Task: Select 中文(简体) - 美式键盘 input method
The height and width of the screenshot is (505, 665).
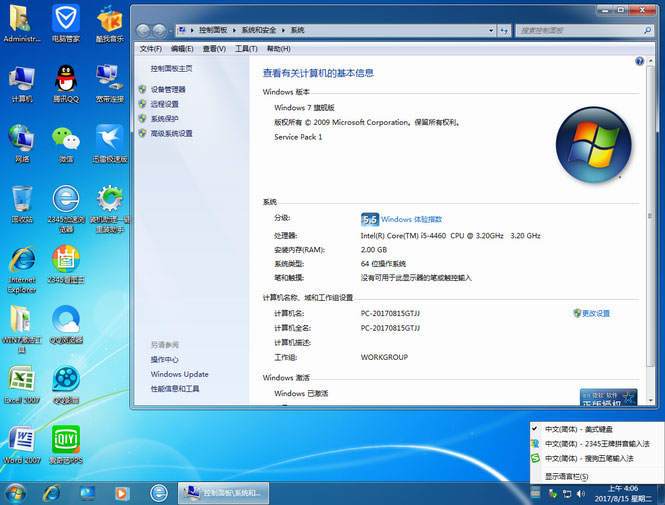Action: (x=597, y=430)
